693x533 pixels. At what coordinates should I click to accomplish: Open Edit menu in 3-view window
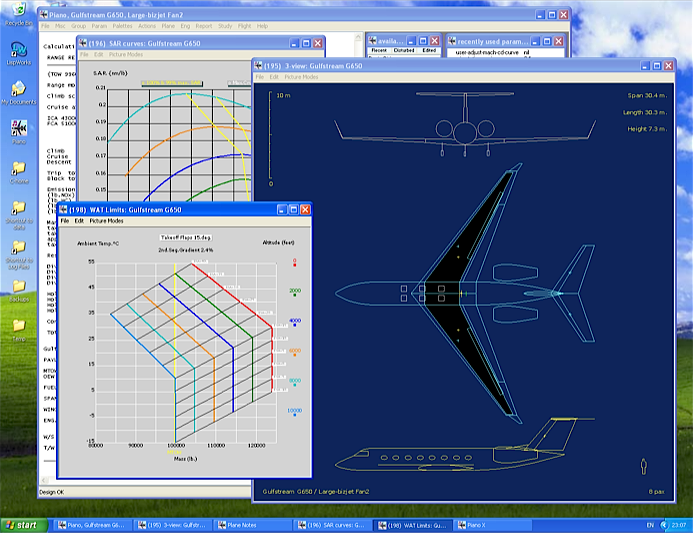click(x=274, y=77)
